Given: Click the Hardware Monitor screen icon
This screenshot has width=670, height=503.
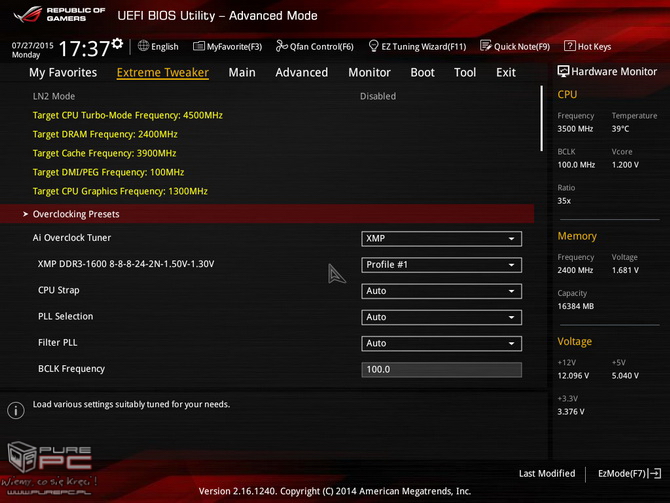Looking at the screenshot, I should (x=563, y=71).
